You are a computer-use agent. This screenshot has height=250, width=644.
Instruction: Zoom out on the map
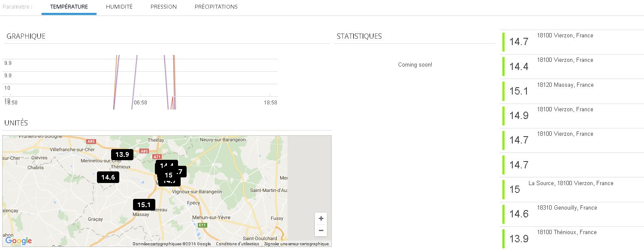tap(320, 231)
